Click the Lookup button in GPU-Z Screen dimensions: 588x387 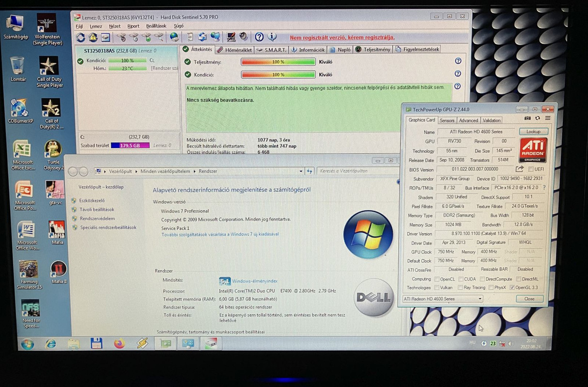533,132
